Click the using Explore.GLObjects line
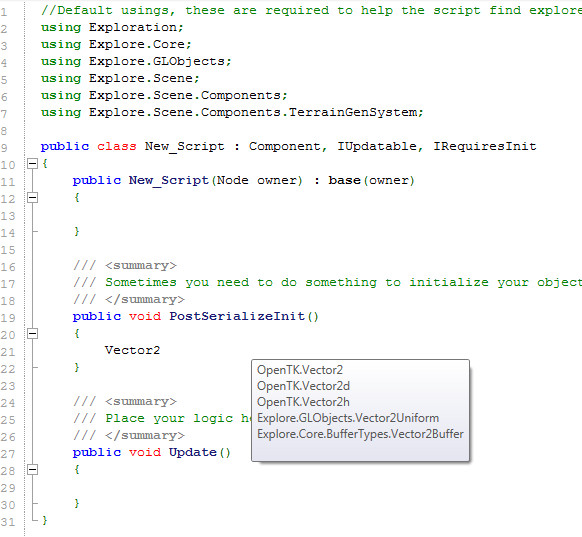Viewport: 582px width, 537px height. (x=136, y=61)
